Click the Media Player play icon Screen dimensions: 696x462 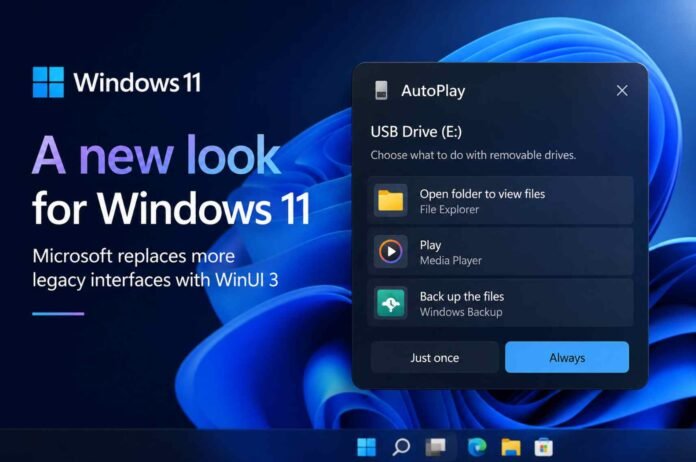coord(391,252)
